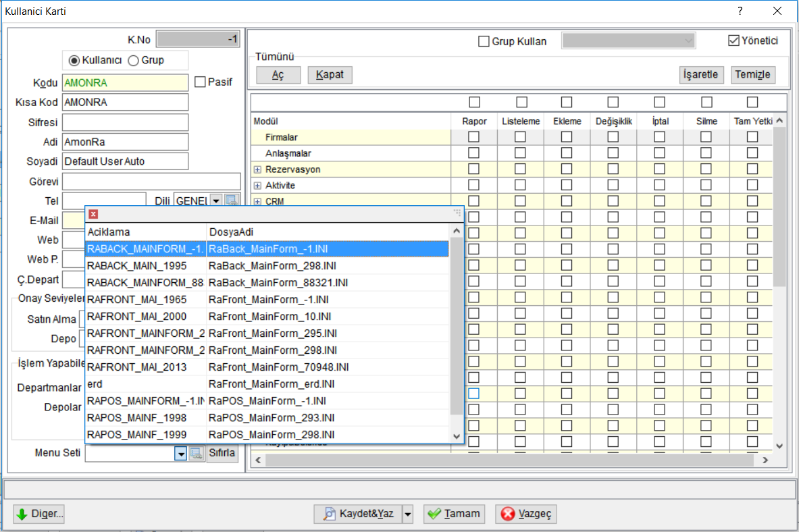Click the Adi field with AmonRa
799x532 pixels.
[x=126, y=142]
